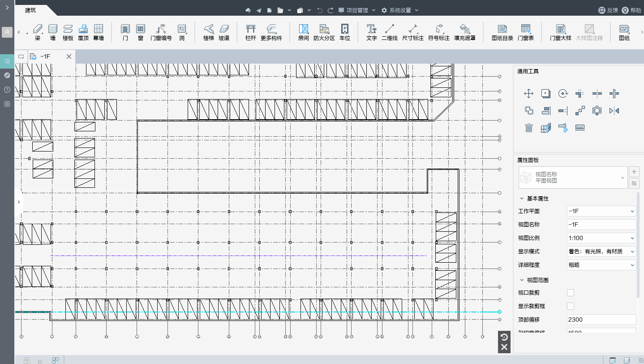Activate the 尺寸标注 dimension tool
644x364 pixels.
tap(413, 33)
